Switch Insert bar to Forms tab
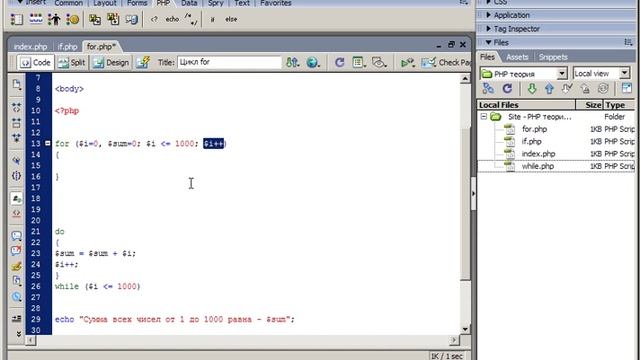The width and height of the screenshot is (640, 360). pos(137,3)
